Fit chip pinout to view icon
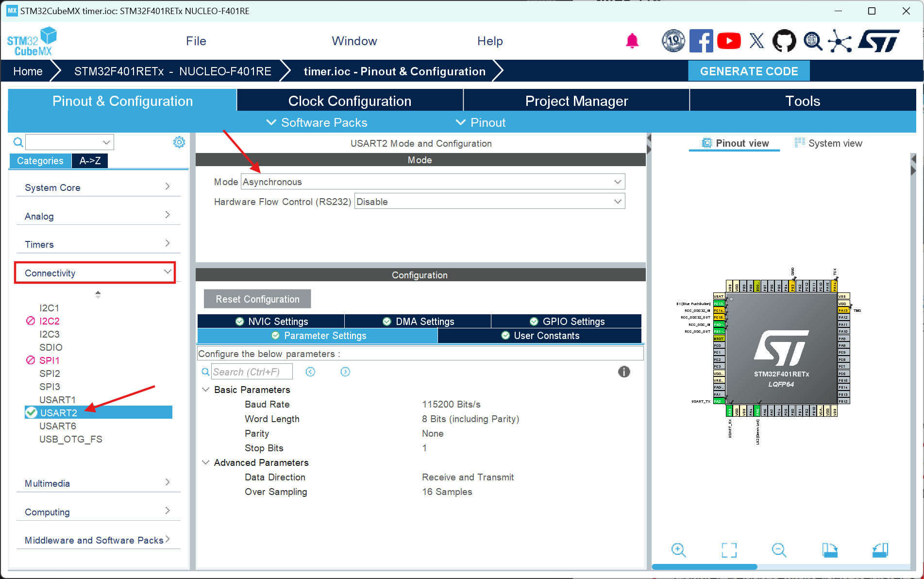This screenshot has width=924, height=579. (x=729, y=550)
